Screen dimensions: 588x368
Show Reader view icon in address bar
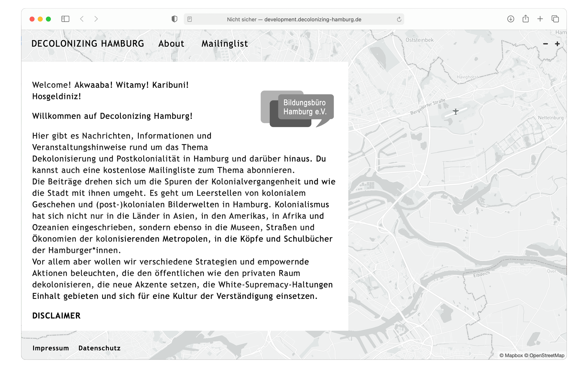(190, 19)
